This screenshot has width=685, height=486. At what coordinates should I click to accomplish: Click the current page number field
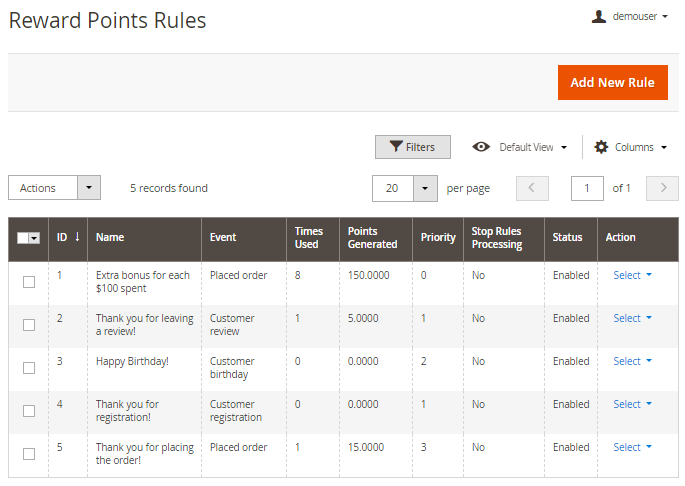[587, 188]
